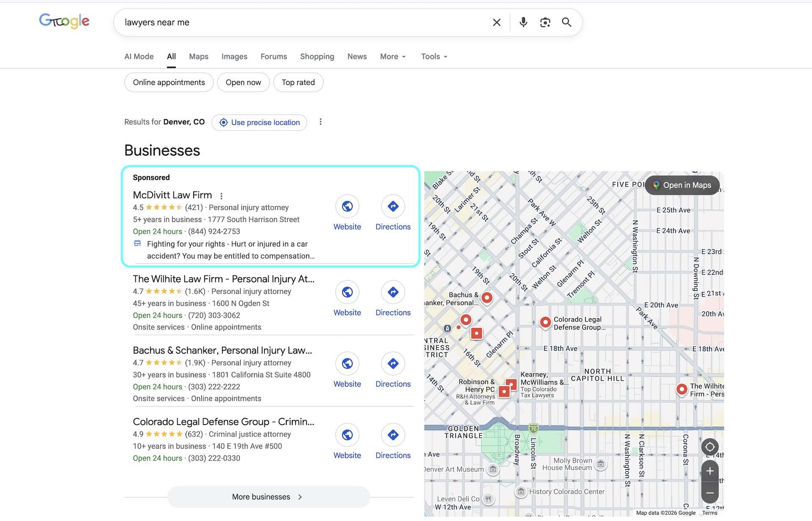Switch to the Shopping tab
The width and height of the screenshot is (812, 521).
click(x=317, y=56)
